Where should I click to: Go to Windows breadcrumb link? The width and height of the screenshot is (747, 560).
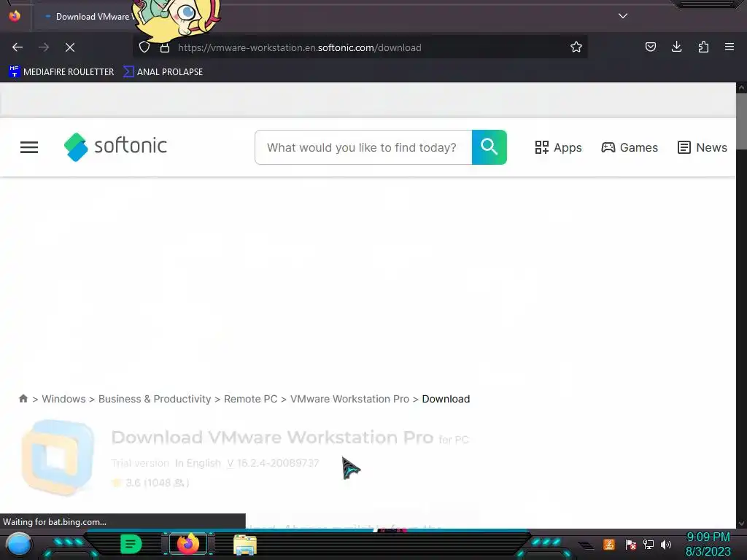point(63,399)
